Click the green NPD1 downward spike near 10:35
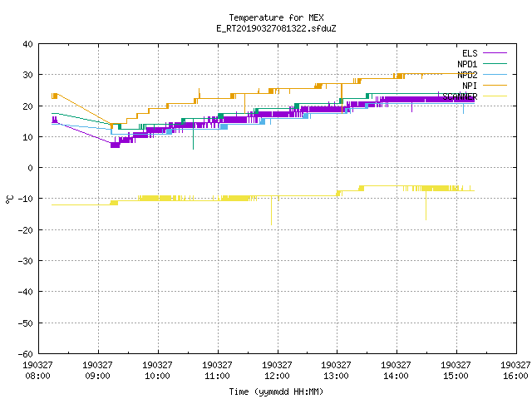 coord(194,135)
